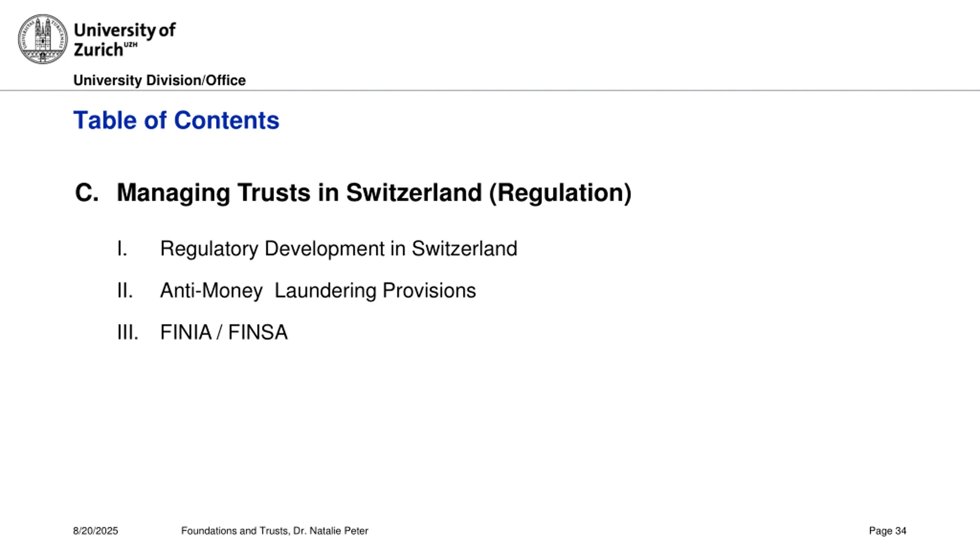Click the University of Zurich wordmark

click(124, 40)
